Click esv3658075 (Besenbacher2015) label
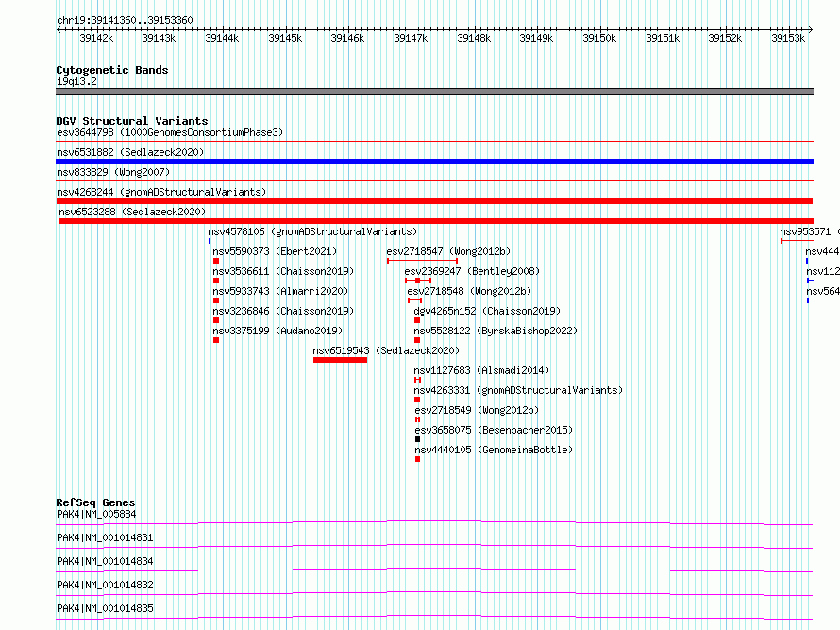840x630 pixels. click(x=494, y=430)
